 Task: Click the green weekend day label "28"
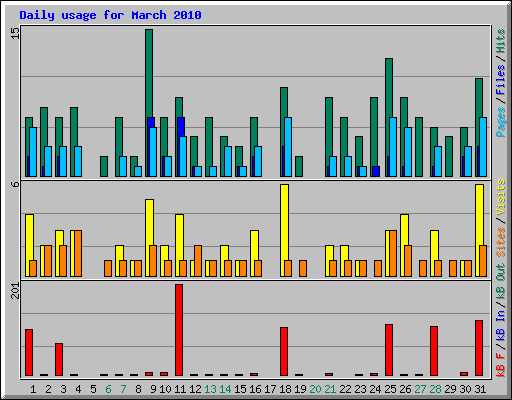435,389
